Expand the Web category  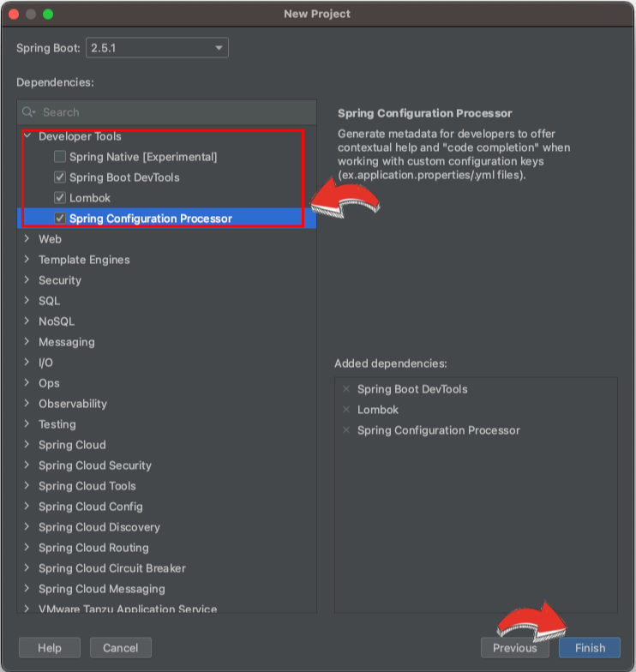pos(27,238)
